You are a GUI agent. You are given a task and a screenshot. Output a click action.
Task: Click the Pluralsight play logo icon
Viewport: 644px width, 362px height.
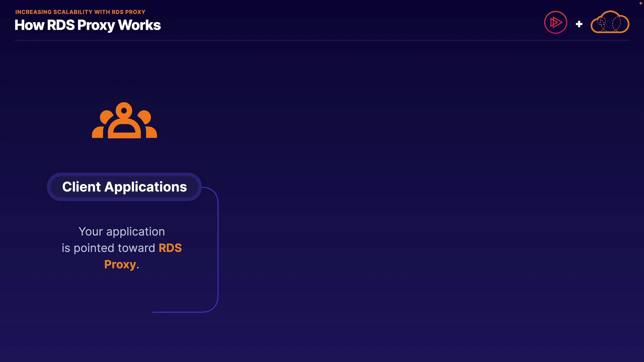click(x=555, y=22)
